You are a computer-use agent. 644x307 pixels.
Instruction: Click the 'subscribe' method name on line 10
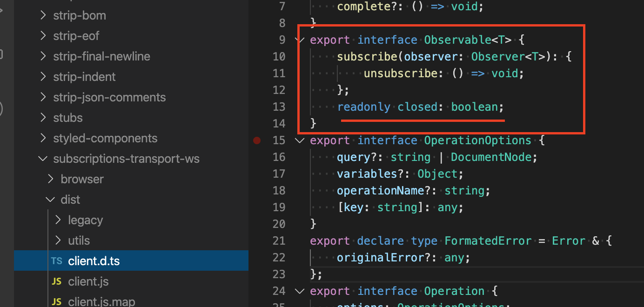[367, 57]
